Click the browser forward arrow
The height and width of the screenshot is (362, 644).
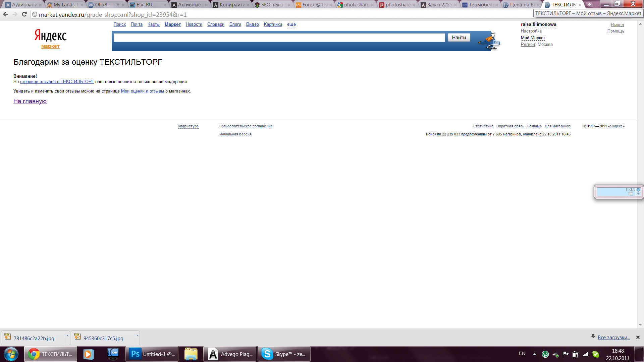pyautogui.click(x=15, y=14)
